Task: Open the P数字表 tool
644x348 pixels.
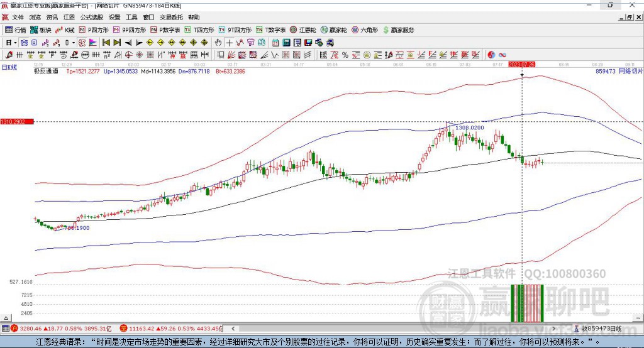Action: (x=165, y=30)
